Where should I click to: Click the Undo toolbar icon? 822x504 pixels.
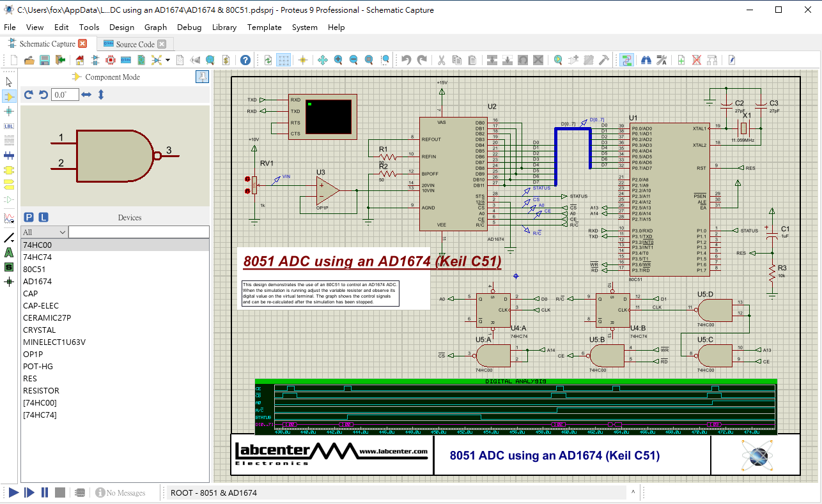click(406, 60)
